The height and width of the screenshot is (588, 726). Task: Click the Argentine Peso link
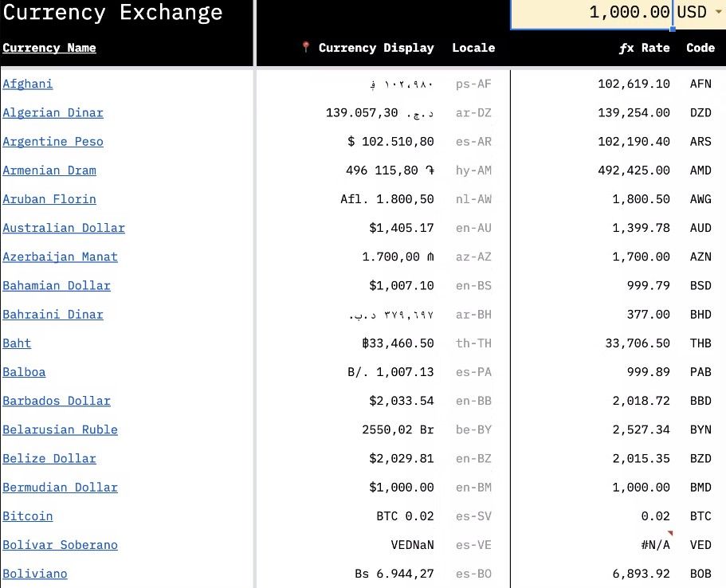tap(53, 141)
